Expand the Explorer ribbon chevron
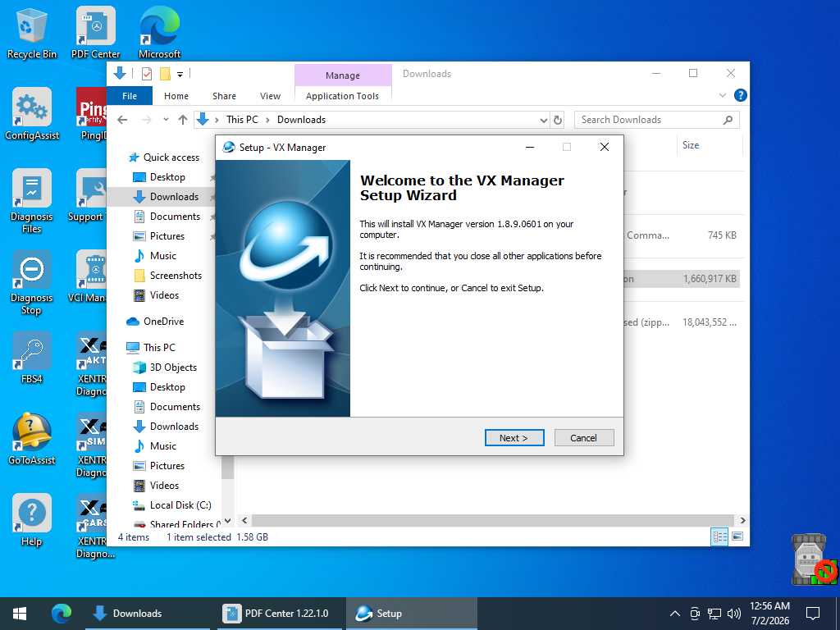 pyautogui.click(x=722, y=95)
